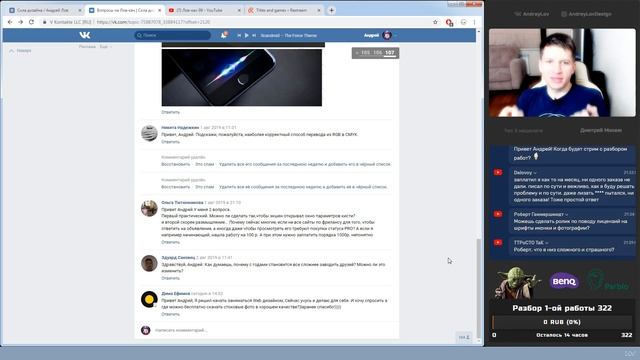
Task: Click the VK search field
Action: (x=173, y=36)
